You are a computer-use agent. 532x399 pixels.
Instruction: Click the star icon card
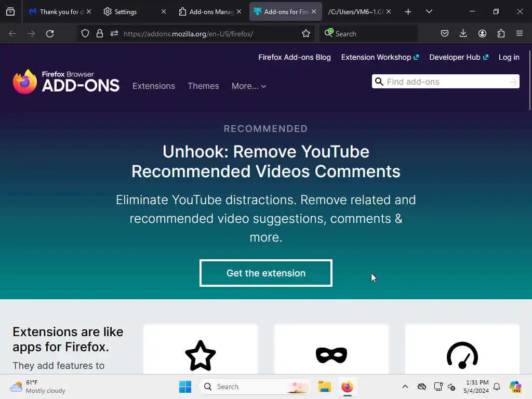tap(201, 350)
